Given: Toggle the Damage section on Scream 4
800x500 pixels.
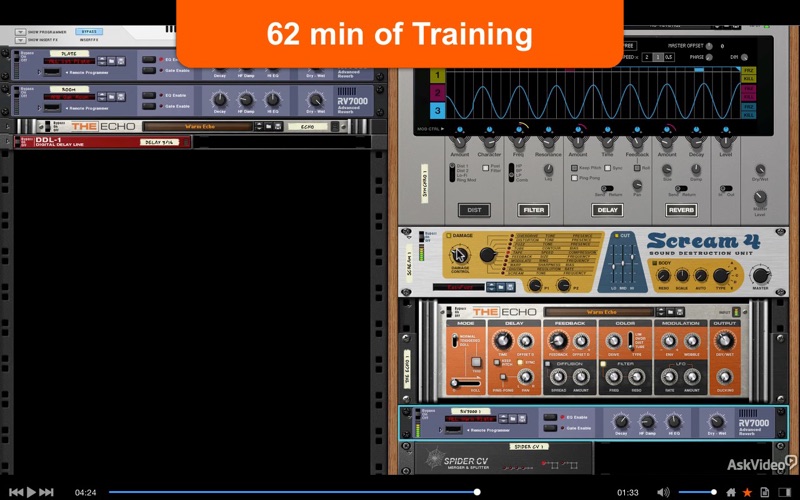Looking at the screenshot, I should tap(449, 235).
